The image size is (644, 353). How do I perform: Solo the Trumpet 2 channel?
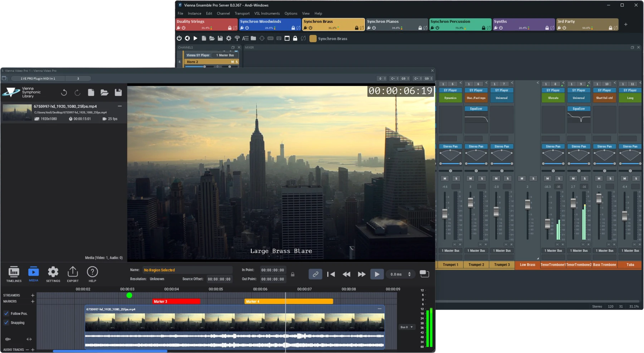tap(482, 178)
